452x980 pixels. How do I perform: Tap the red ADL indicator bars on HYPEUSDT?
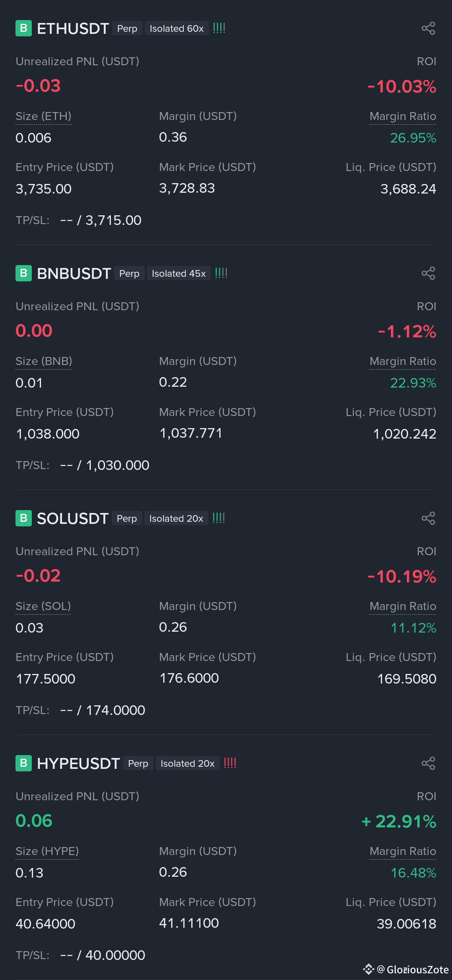click(230, 763)
